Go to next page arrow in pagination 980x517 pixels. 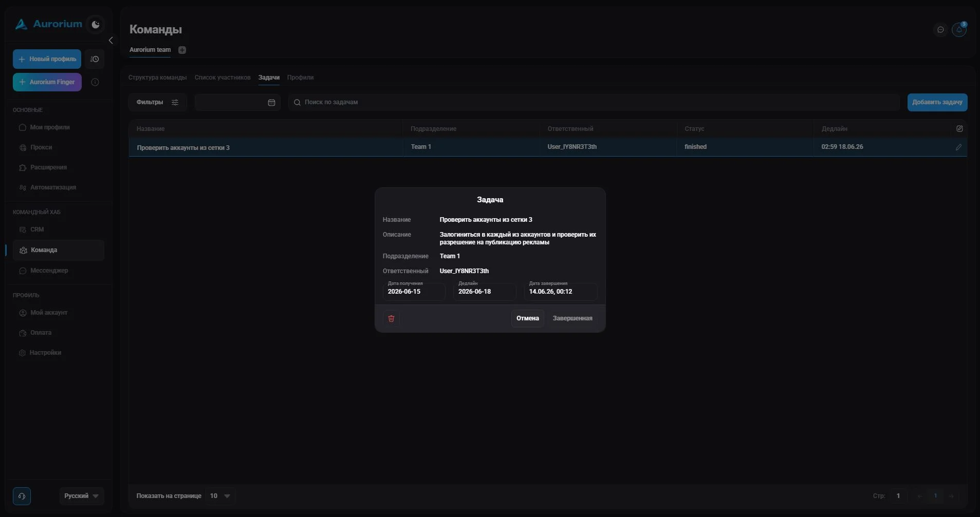(x=951, y=496)
